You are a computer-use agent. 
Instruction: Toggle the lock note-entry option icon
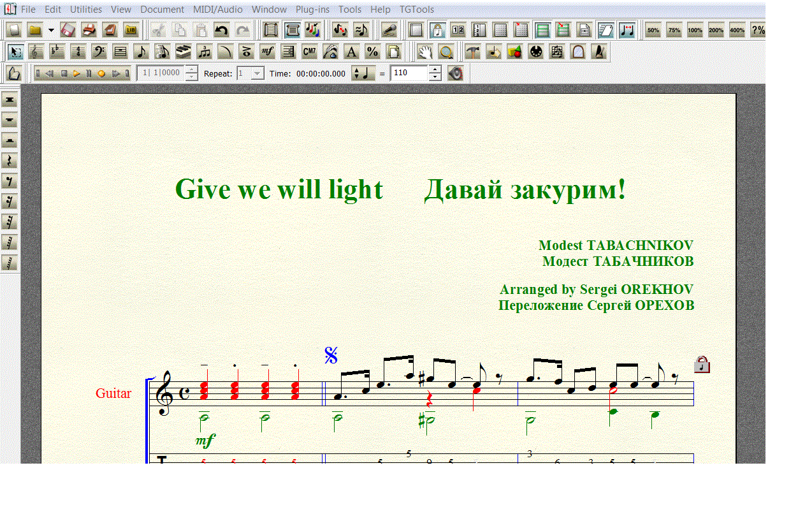coord(437,30)
